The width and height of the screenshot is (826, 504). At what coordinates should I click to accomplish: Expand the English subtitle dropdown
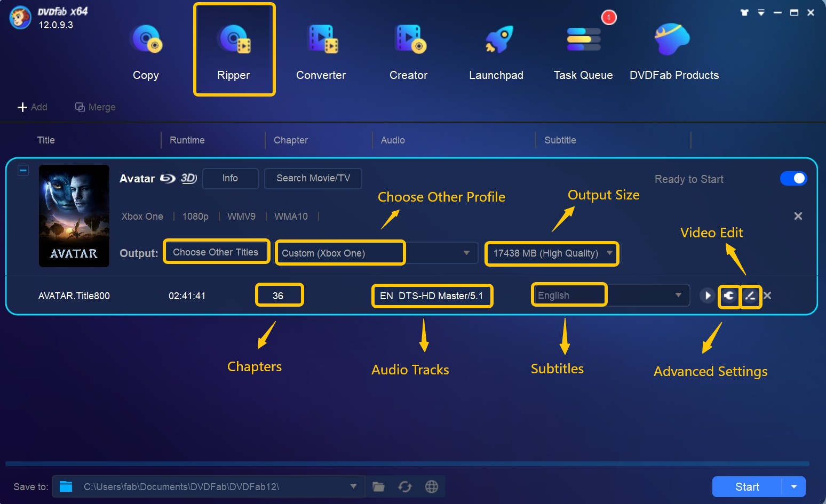(678, 295)
